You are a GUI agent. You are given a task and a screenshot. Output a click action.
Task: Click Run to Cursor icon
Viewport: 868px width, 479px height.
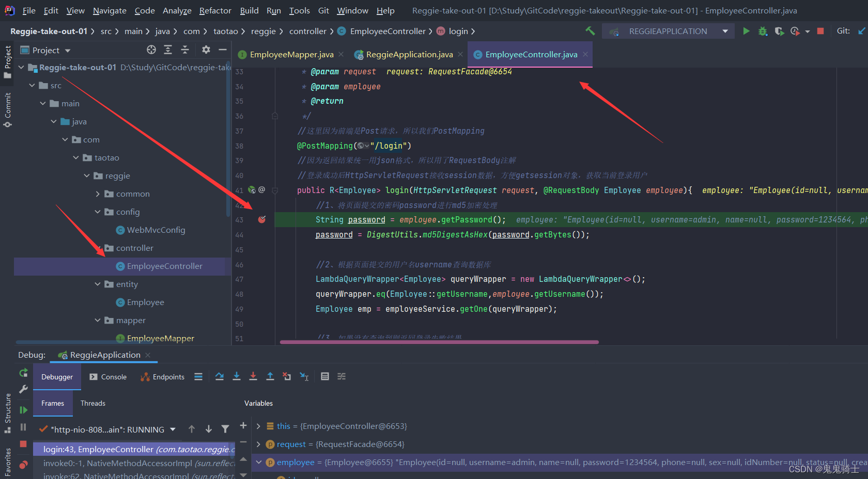(x=304, y=377)
